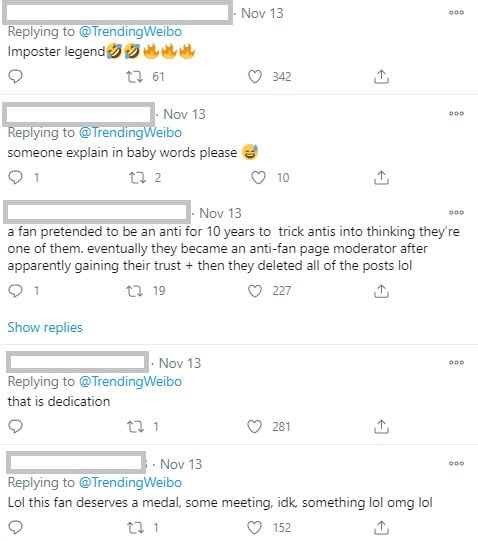Open more options on anti-fan explanation tweet

pyautogui.click(x=456, y=212)
